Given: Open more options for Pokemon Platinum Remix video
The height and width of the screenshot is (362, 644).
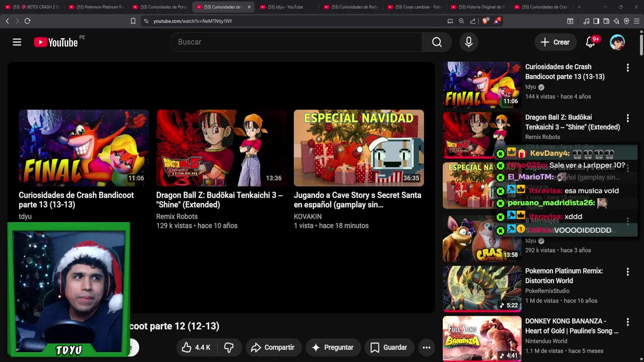Looking at the screenshot, I should click(x=627, y=272).
